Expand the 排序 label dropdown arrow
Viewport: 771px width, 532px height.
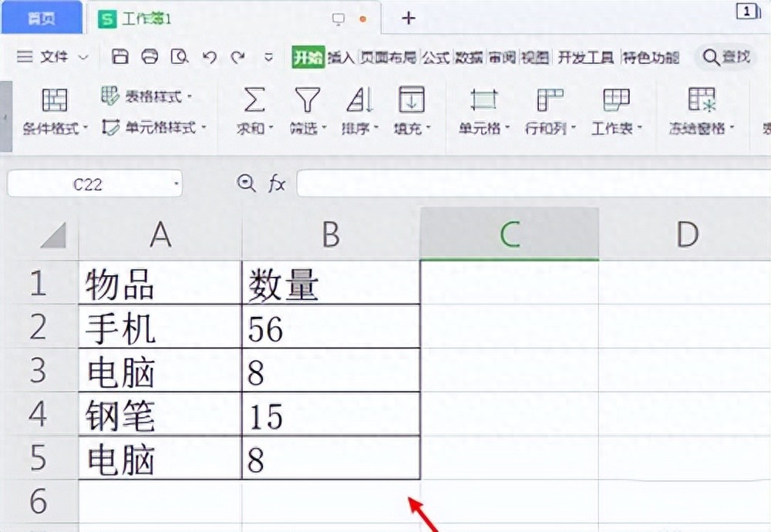tap(375, 128)
